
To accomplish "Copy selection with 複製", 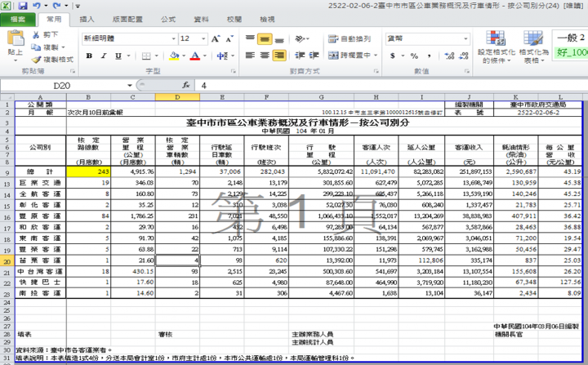I will click(x=45, y=47).
